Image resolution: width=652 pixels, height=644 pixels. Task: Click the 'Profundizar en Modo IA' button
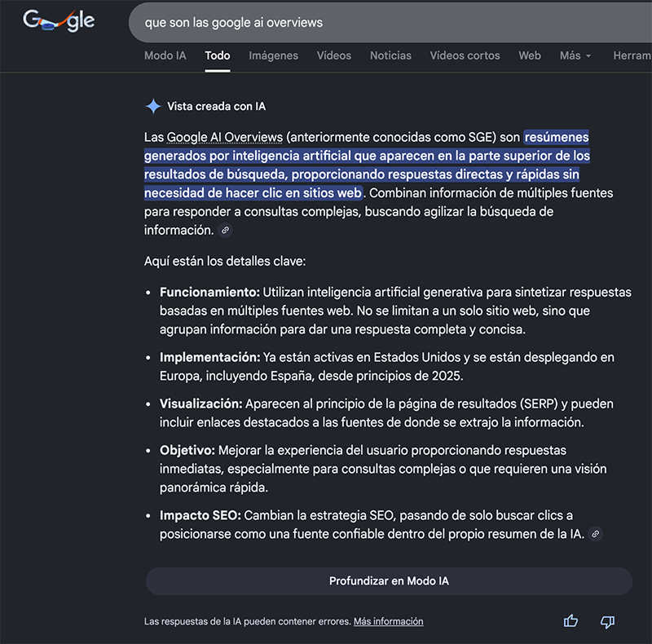point(390,581)
